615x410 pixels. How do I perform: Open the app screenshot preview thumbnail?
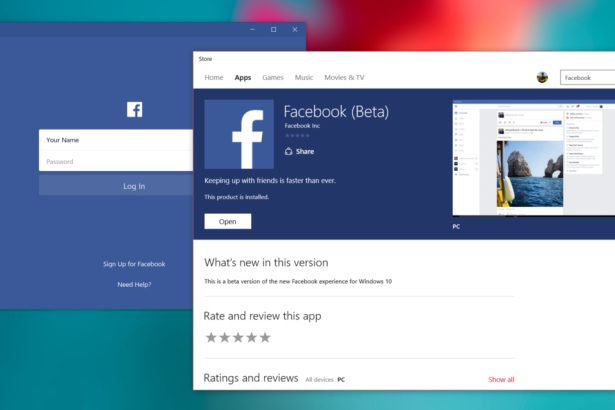[x=533, y=158]
